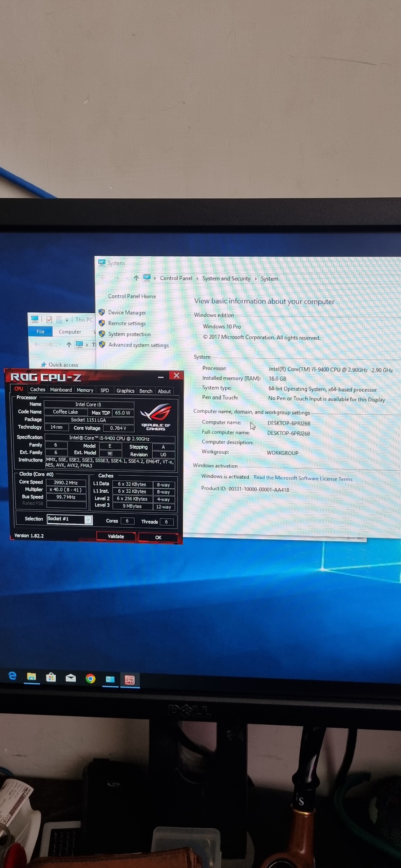Click the Validate button in CPU-Z

coord(116,536)
